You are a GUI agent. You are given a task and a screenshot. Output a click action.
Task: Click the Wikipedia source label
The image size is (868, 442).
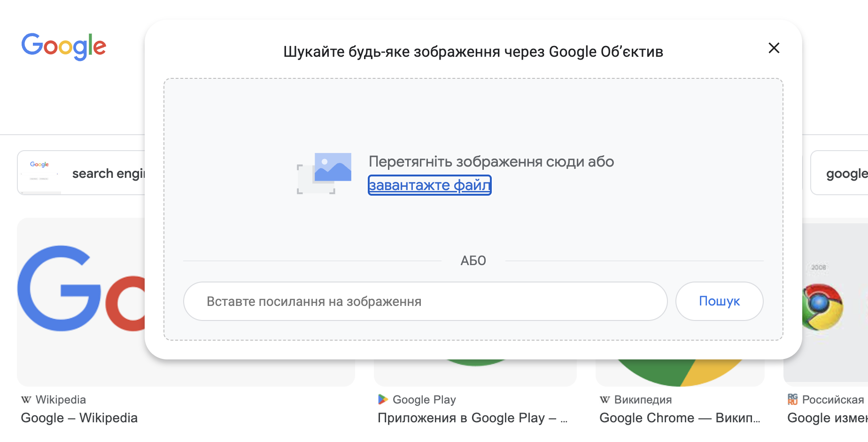(61, 400)
